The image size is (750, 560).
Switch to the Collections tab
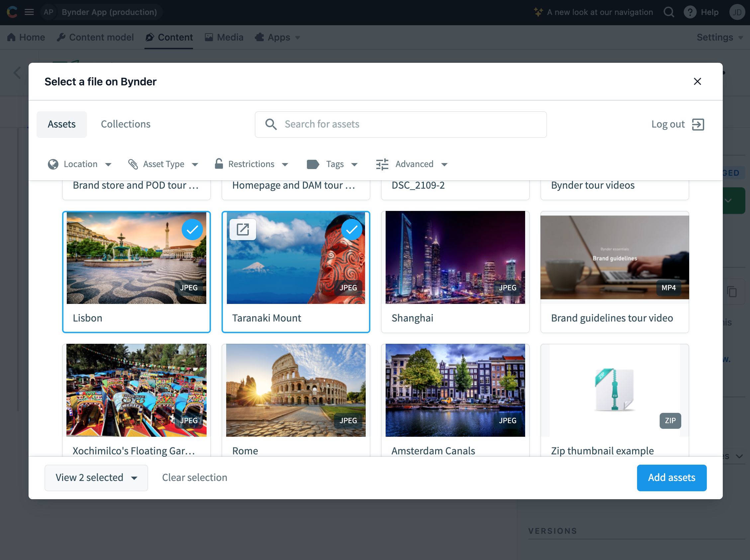click(x=125, y=124)
